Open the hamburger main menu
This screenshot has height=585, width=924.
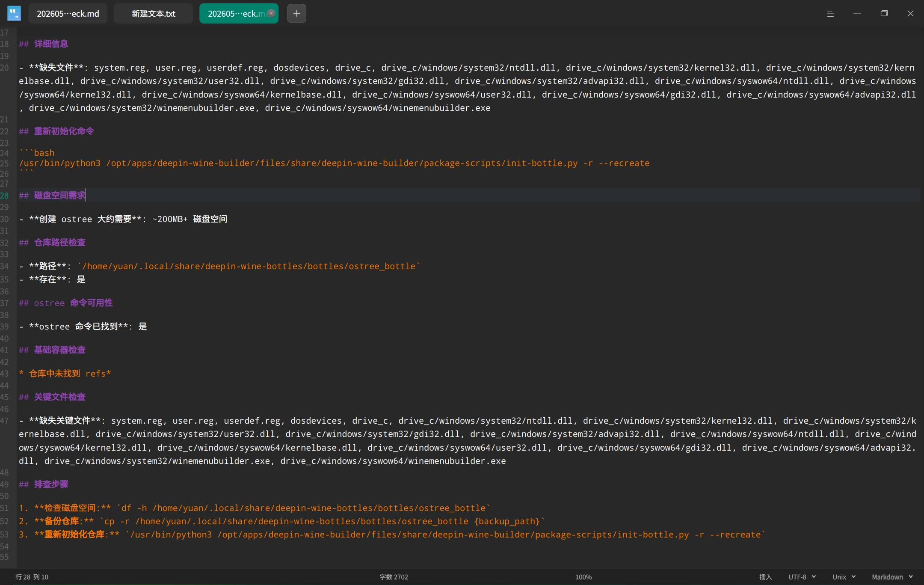point(830,14)
